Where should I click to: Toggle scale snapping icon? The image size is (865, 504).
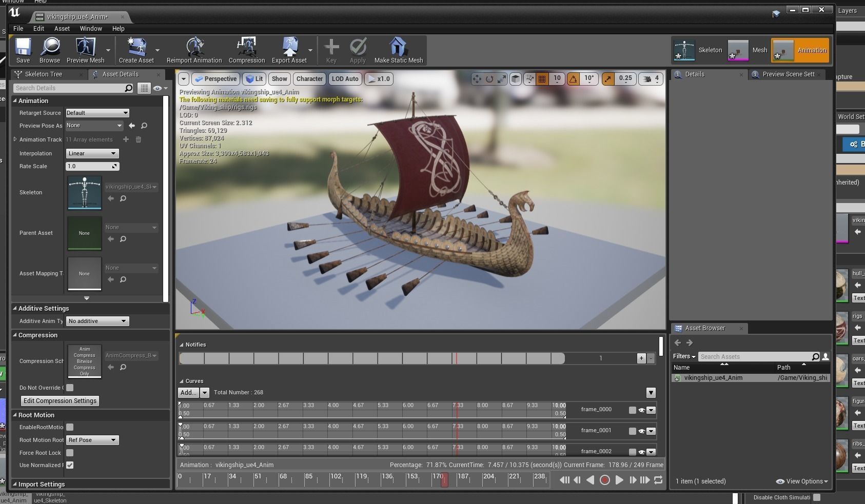(x=608, y=79)
